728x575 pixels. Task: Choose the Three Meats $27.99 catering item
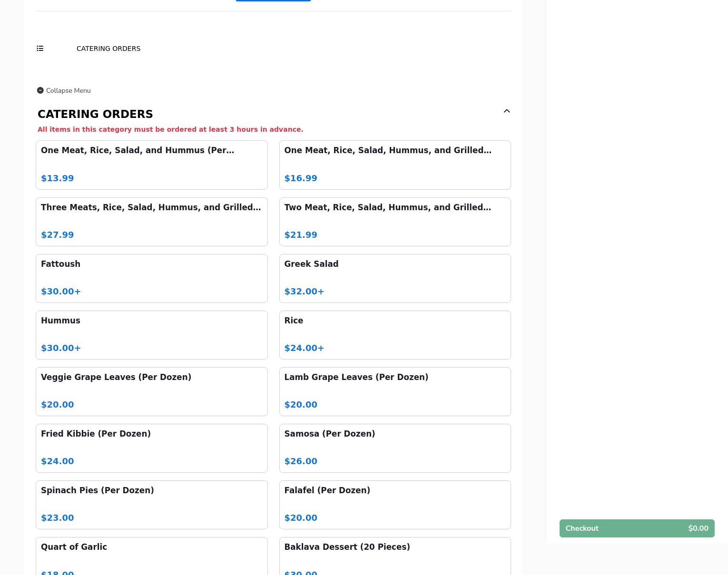point(152,222)
